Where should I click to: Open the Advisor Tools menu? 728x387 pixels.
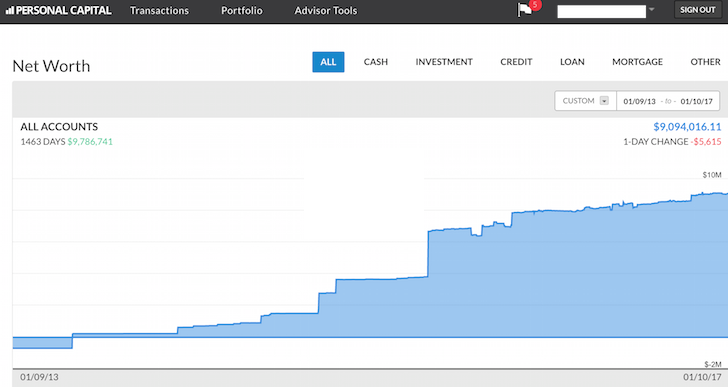(325, 10)
